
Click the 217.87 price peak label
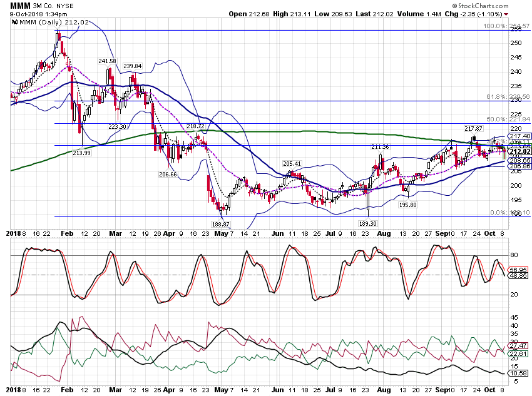click(474, 128)
